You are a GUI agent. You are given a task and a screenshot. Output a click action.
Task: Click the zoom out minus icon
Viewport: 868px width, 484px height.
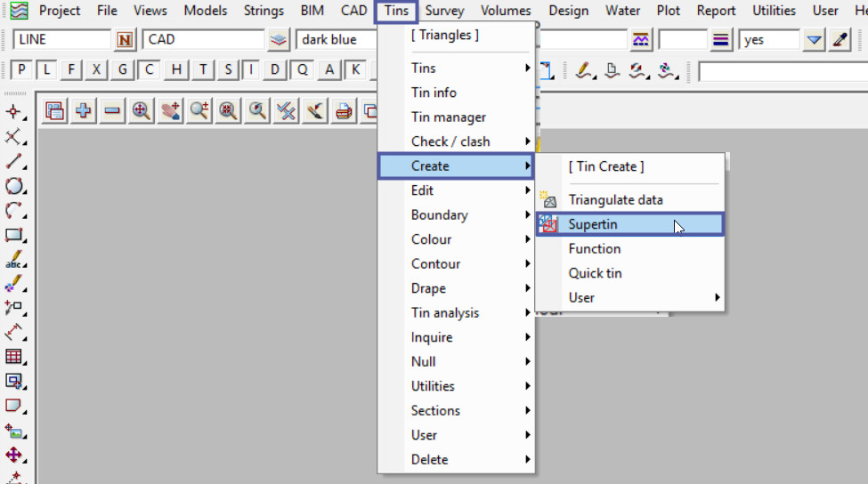tap(112, 111)
